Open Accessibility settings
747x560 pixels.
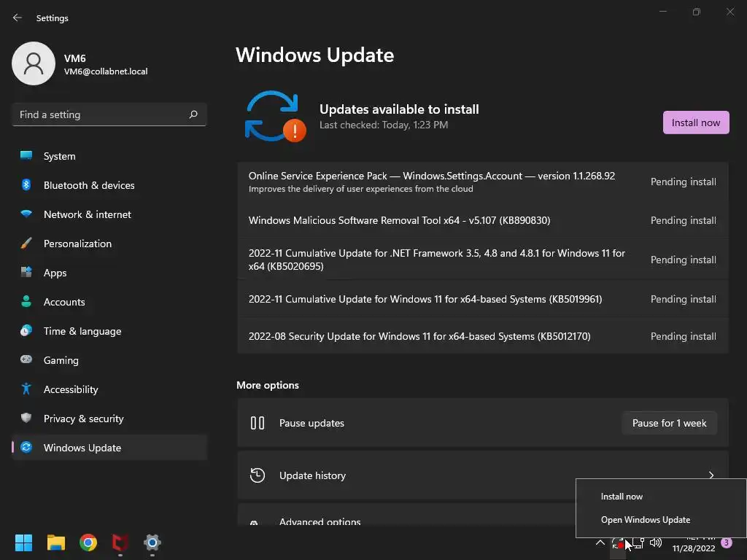109,389
